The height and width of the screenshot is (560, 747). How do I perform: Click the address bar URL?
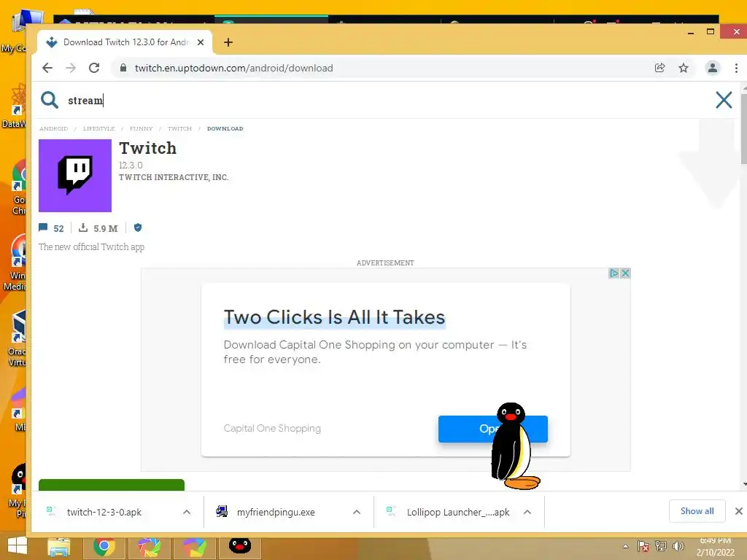point(234,68)
